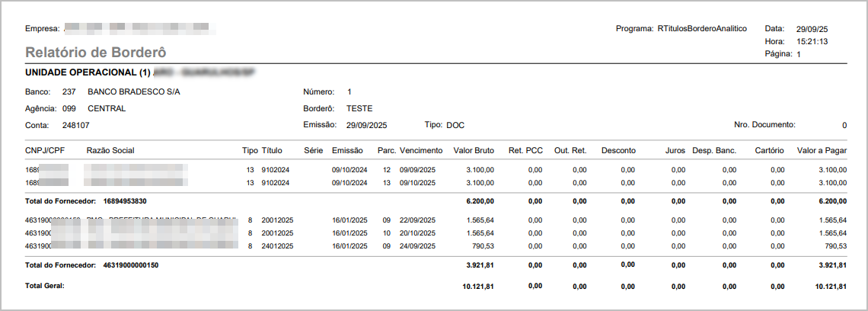Select the Valor Bruto column header
Screen dimensions: 868x311
coord(474,150)
